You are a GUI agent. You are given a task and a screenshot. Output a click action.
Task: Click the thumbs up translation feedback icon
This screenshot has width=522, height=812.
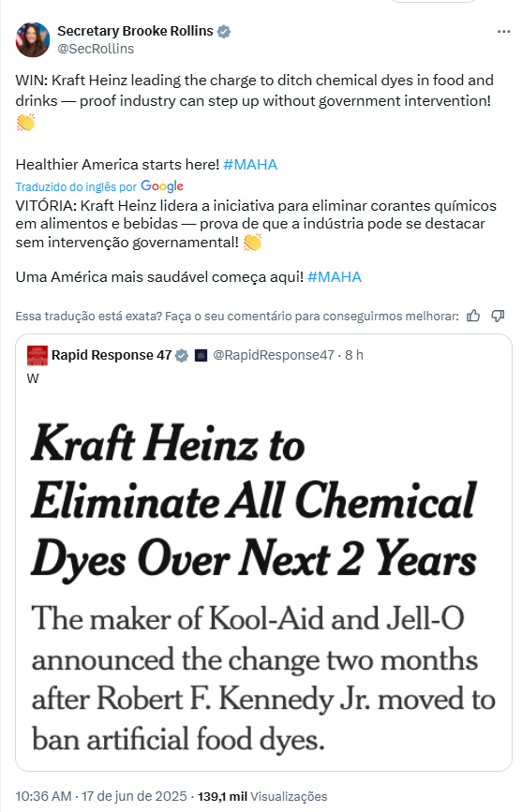[x=473, y=316]
